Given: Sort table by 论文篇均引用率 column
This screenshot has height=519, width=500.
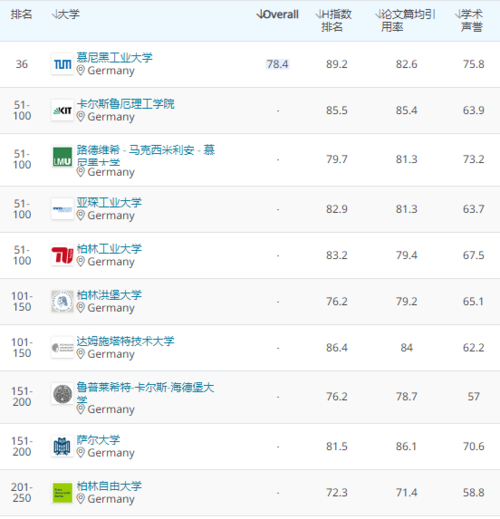Looking at the screenshot, I should (x=405, y=20).
